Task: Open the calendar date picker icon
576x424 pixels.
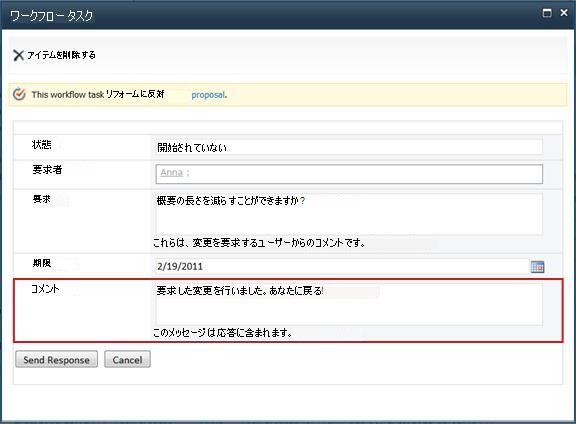Action: coord(537,267)
